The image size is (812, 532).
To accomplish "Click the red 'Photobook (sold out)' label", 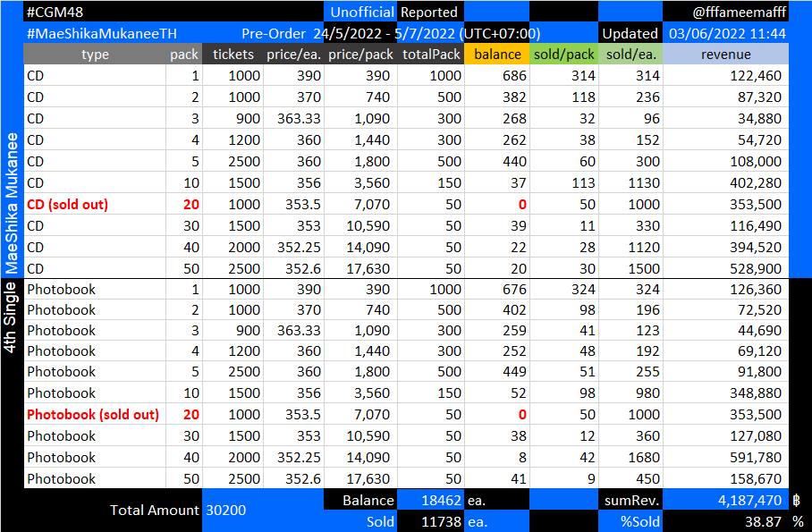I will pos(93,414).
